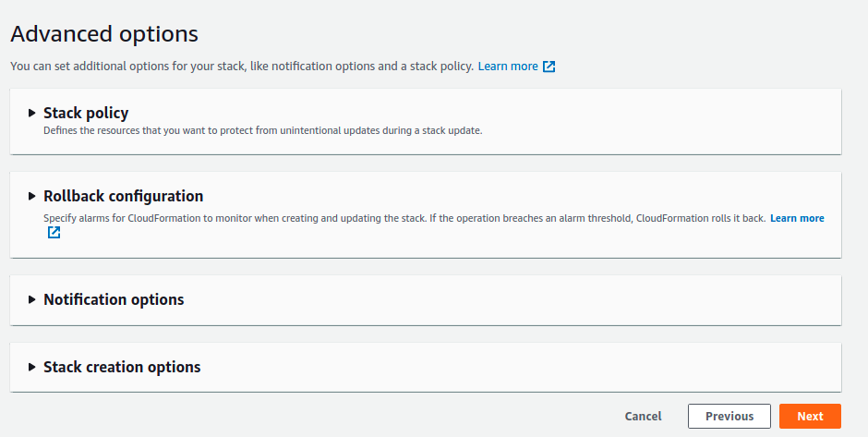The height and width of the screenshot is (437, 868).
Task: Click the Notification options section title
Action: click(114, 299)
